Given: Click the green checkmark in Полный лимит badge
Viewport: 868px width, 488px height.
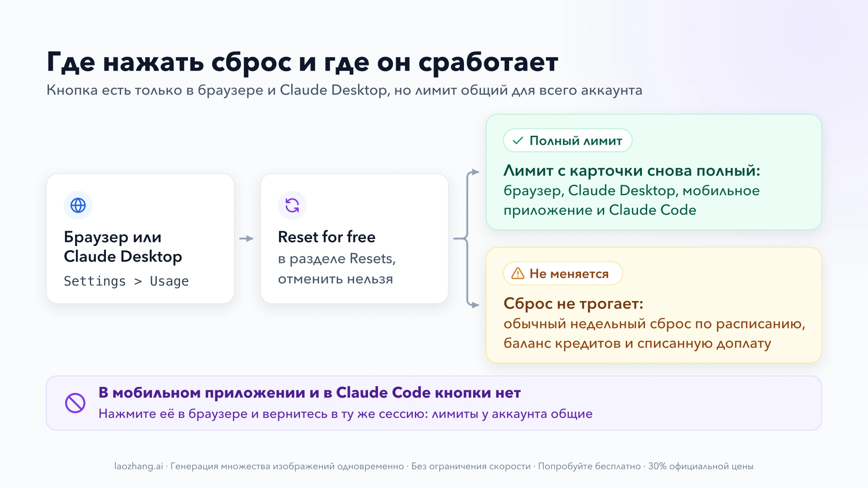Looking at the screenshot, I should [517, 141].
